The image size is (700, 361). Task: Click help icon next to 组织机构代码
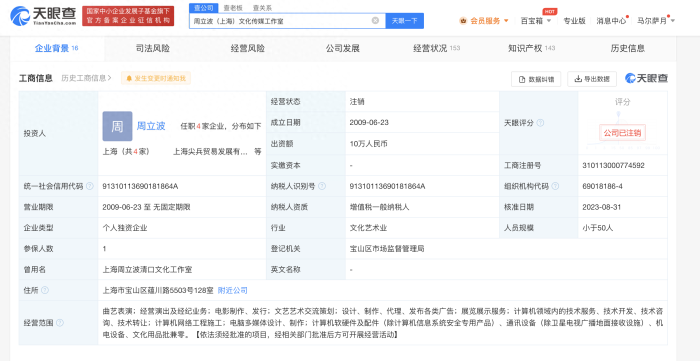tap(555, 186)
